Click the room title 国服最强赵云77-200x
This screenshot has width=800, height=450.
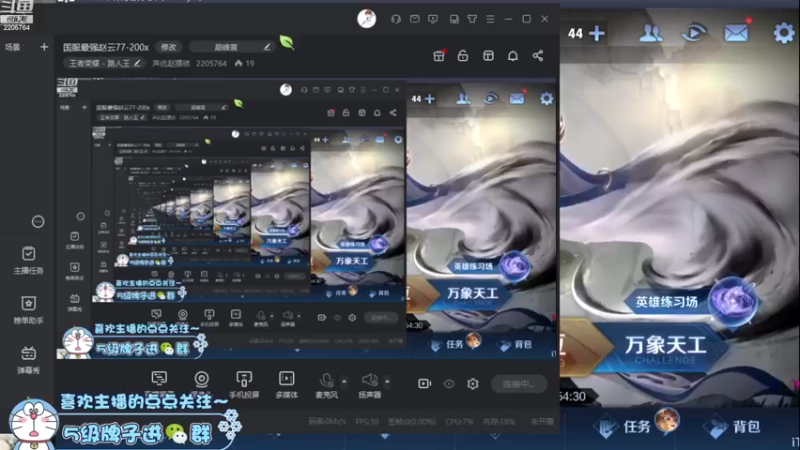tap(106, 47)
